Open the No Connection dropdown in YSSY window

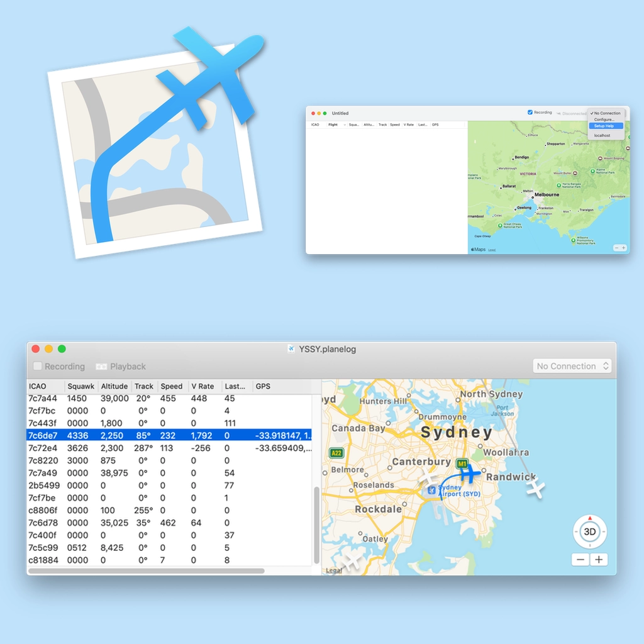[x=572, y=366]
